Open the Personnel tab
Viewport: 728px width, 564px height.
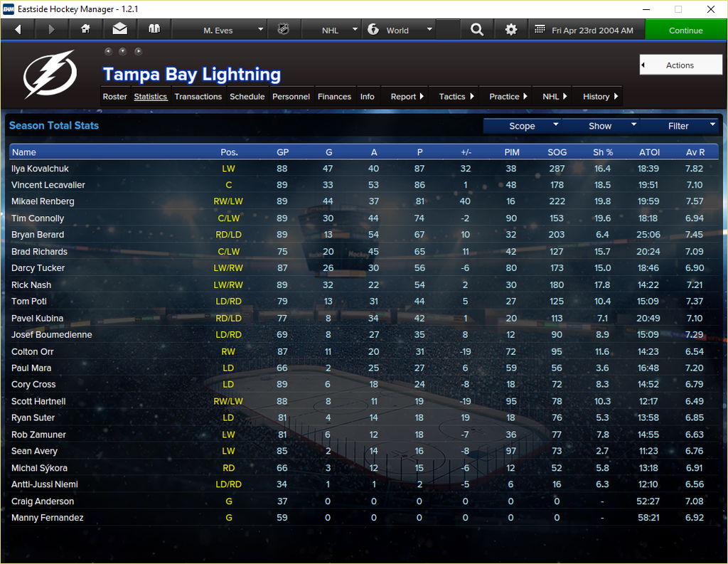point(291,97)
